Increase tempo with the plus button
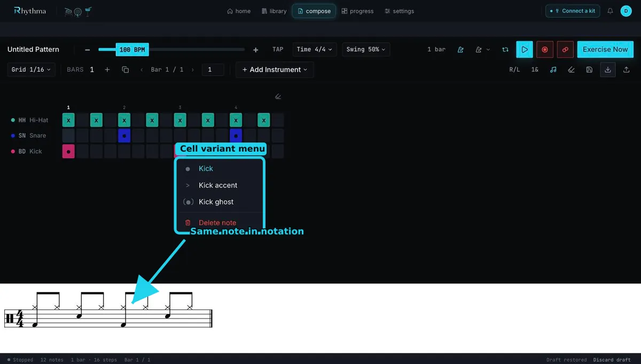Image resolution: width=641 pixels, height=364 pixels. (256, 50)
